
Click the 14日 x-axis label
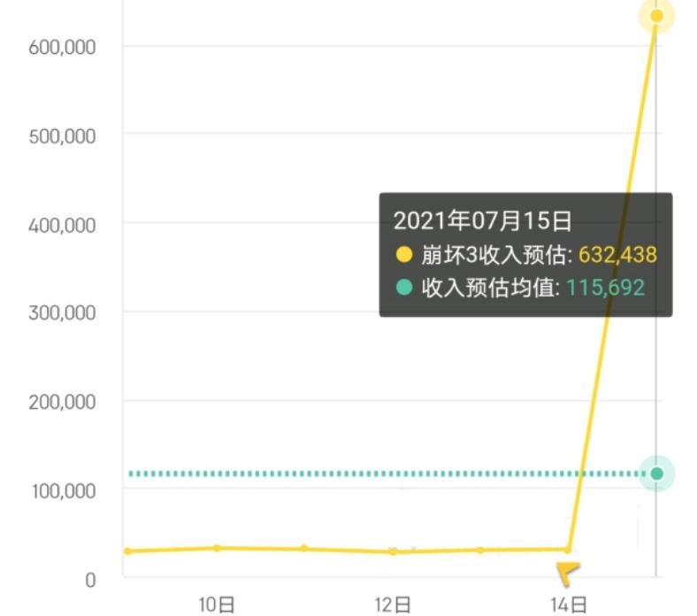click(x=569, y=604)
